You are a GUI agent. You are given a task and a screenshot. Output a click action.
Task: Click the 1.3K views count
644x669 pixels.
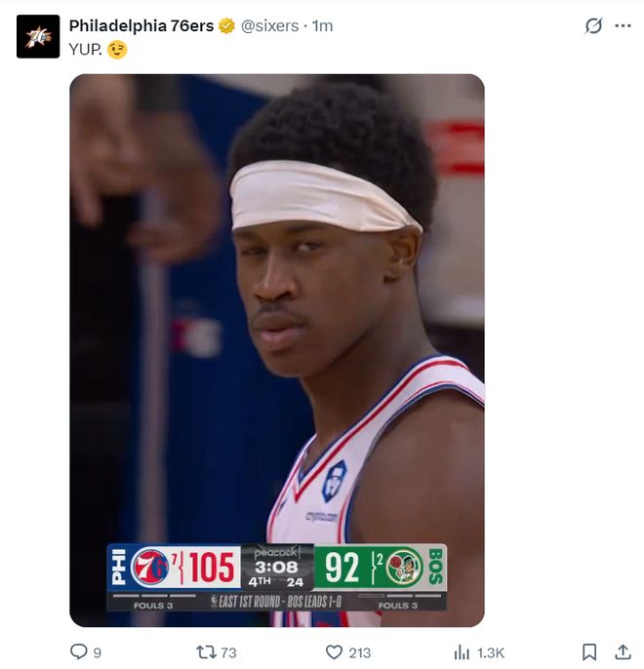(492, 652)
